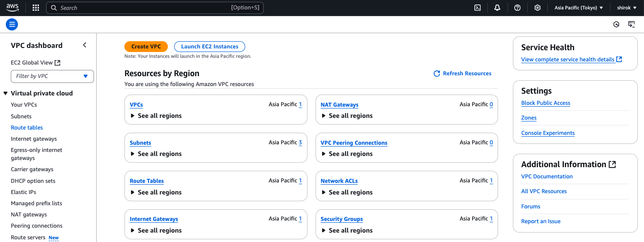Open VPC Documentation link
This screenshot has width=644, height=242.
[x=547, y=177]
